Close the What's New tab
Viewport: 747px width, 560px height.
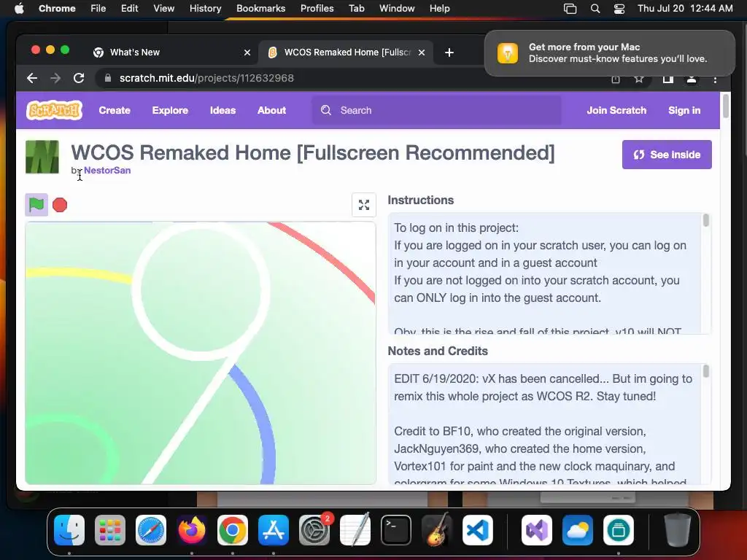point(247,52)
